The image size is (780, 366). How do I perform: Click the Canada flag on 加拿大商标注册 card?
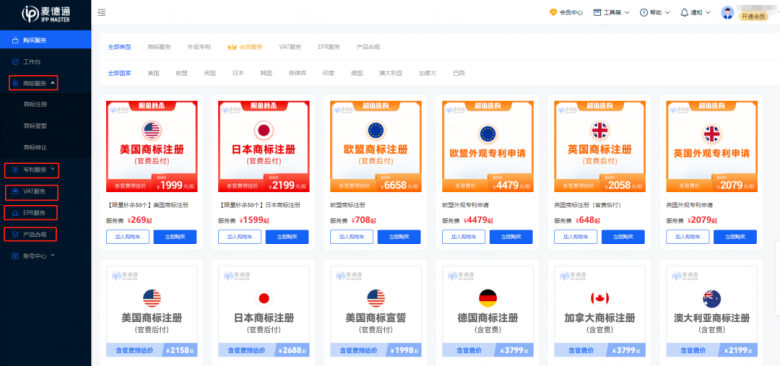pos(599,298)
